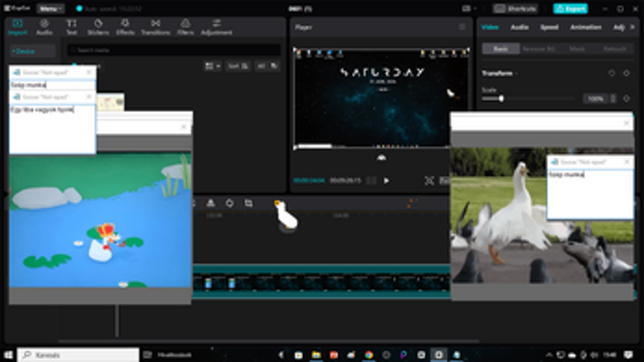644x362 pixels.
Task: Add a keyframe for Scale
Action: (x=626, y=98)
